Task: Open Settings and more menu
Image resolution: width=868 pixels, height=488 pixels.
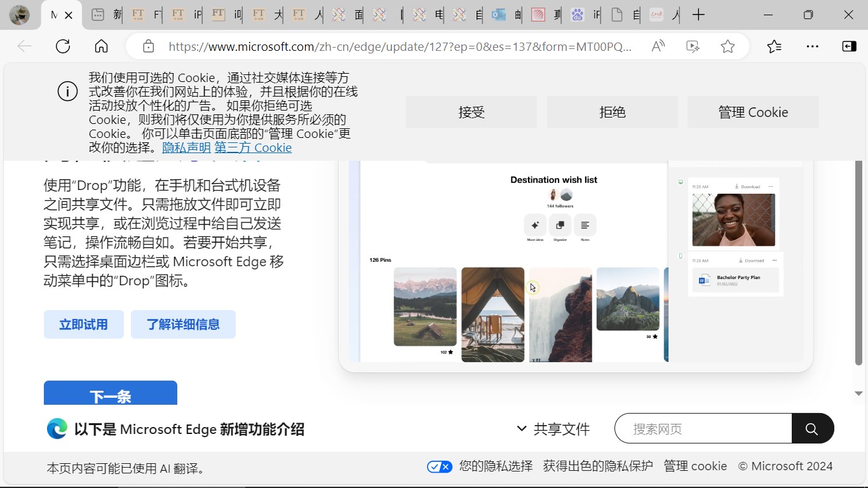Action: coord(812,46)
